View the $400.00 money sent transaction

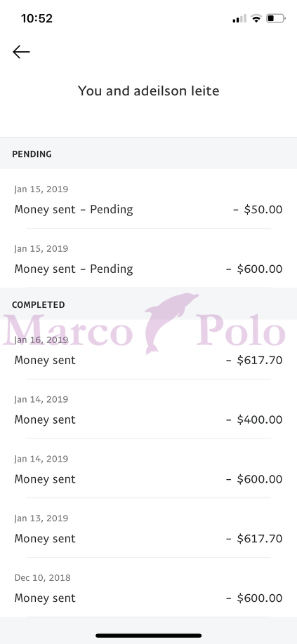tap(148, 410)
